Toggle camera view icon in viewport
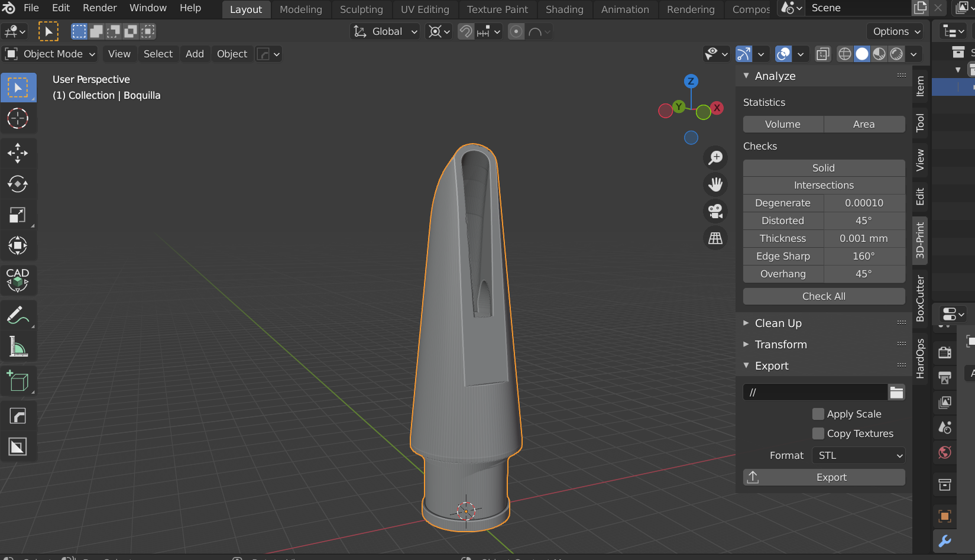 click(x=715, y=211)
